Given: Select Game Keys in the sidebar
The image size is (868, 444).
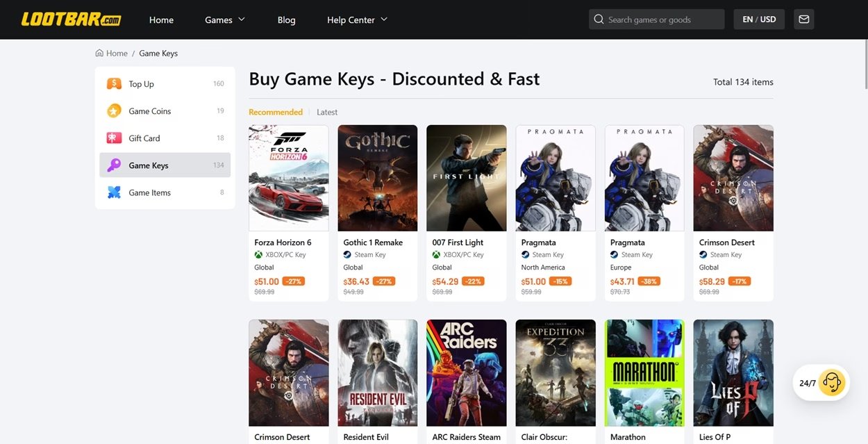Looking at the screenshot, I should 165,165.
